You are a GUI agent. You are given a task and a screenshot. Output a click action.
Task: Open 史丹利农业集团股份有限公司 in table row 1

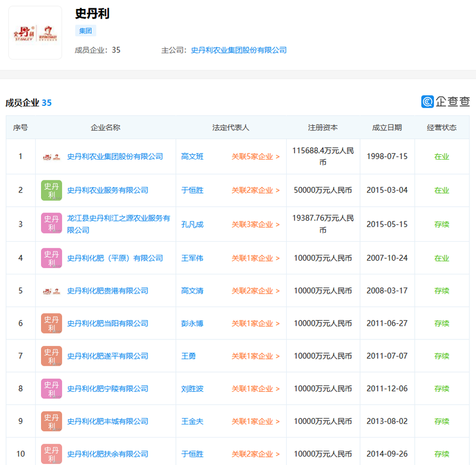[115, 157]
